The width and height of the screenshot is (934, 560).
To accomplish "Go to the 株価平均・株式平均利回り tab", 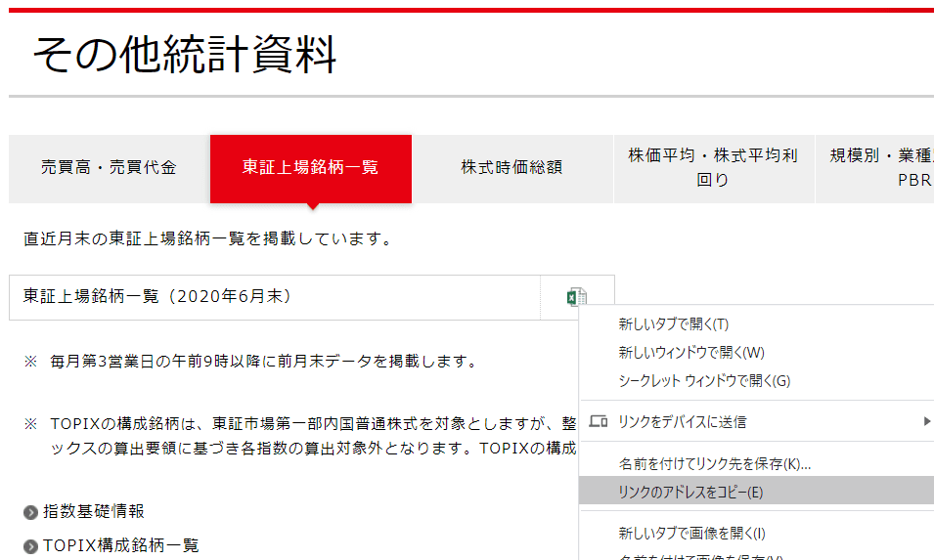I will tap(713, 168).
